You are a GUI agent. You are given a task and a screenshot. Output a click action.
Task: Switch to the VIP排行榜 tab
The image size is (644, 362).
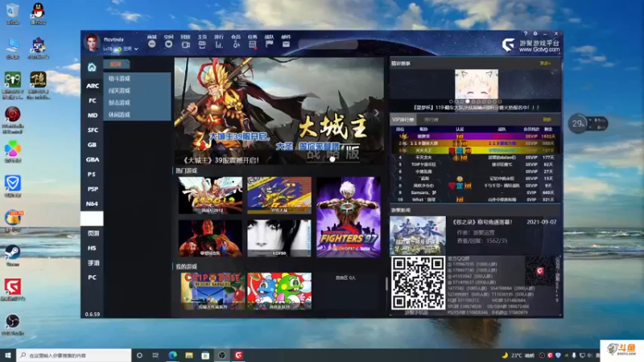pos(403,120)
